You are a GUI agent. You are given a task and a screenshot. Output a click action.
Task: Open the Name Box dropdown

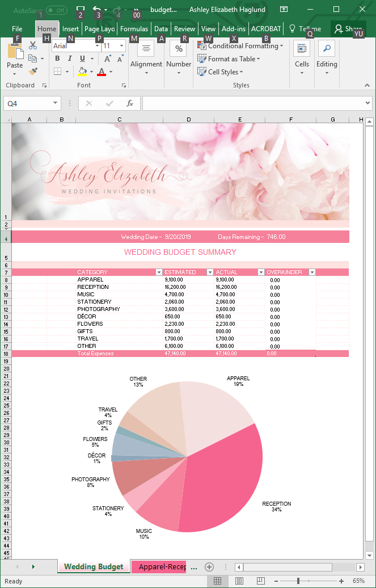click(55, 103)
